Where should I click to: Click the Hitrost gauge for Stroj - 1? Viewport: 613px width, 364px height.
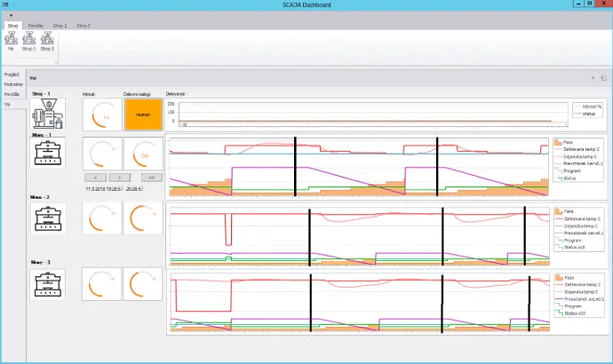tap(102, 114)
